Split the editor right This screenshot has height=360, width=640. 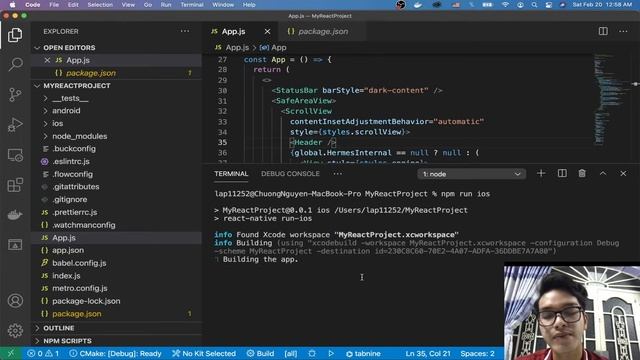603,31
